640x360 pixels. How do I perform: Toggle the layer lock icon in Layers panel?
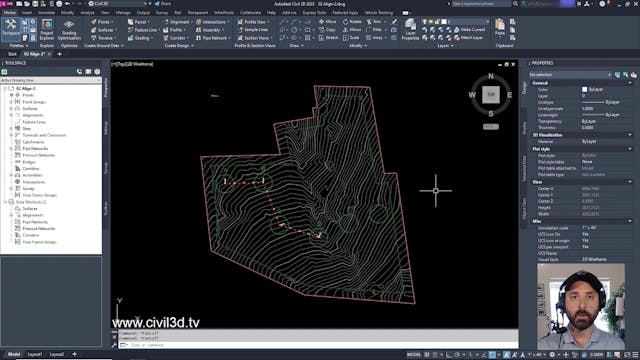(x=437, y=22)
